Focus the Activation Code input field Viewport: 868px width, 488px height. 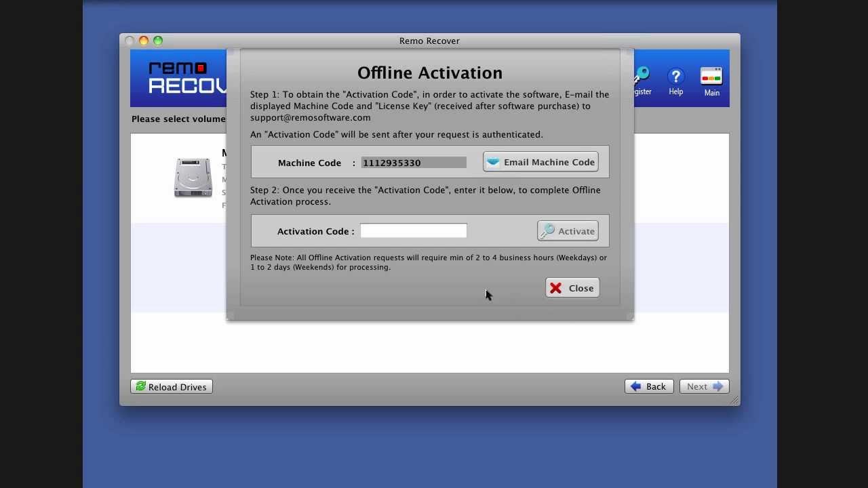pos(414,231)
